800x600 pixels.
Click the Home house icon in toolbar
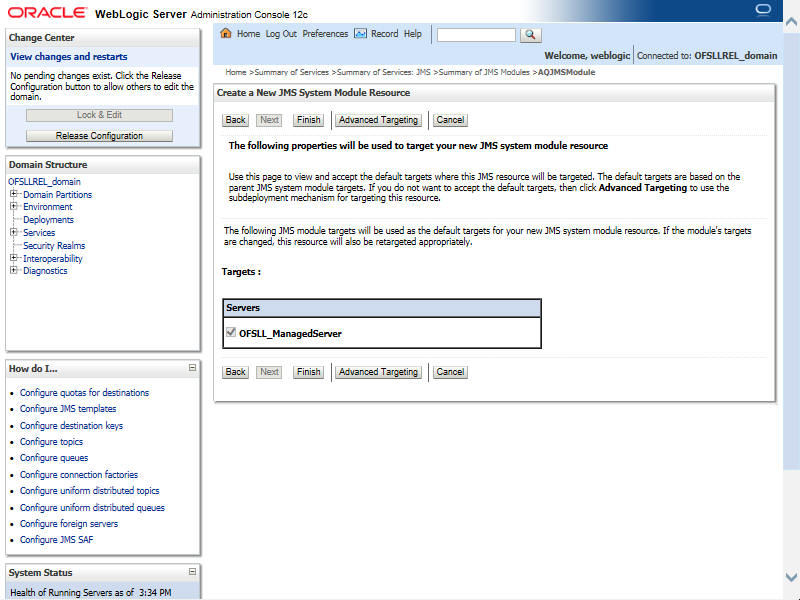coord(226,34)
